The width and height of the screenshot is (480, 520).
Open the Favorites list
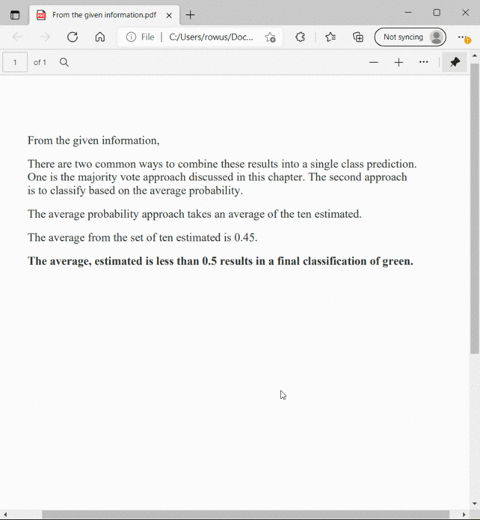click(x=330, y=37)
